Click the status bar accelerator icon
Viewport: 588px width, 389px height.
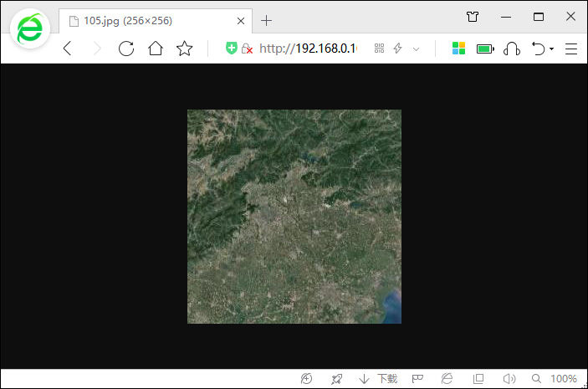306,379
